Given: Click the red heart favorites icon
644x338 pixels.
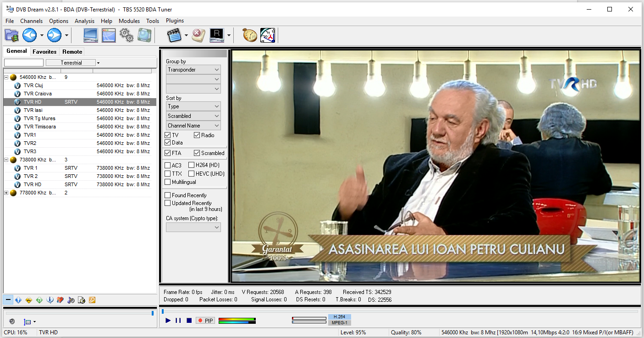Looking at the screenshot, I should 60,300.
